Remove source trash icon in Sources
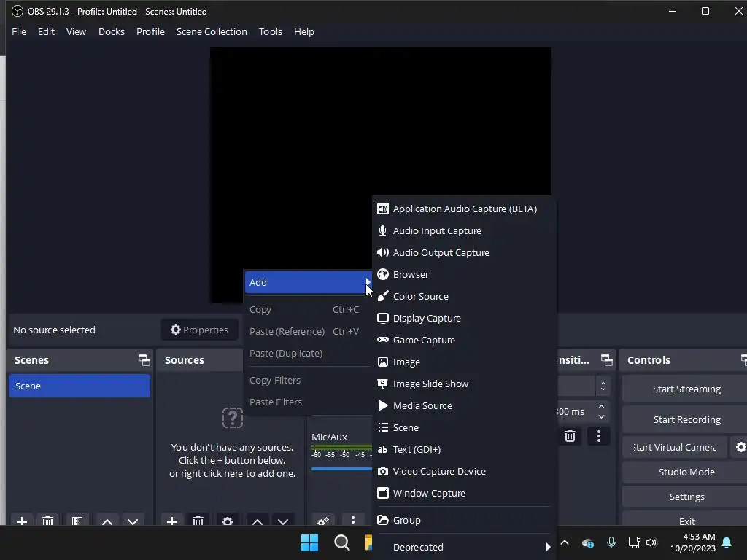The height and width of the screenshot is (560, 747). [198, 521]
